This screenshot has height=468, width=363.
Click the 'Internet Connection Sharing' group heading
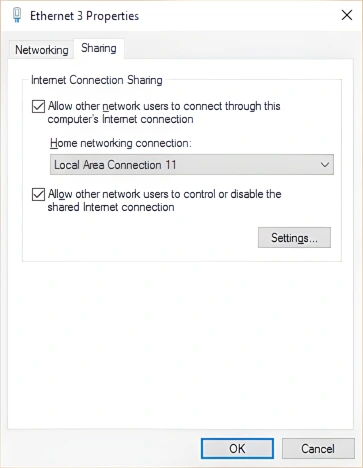[x=97, y=80]
